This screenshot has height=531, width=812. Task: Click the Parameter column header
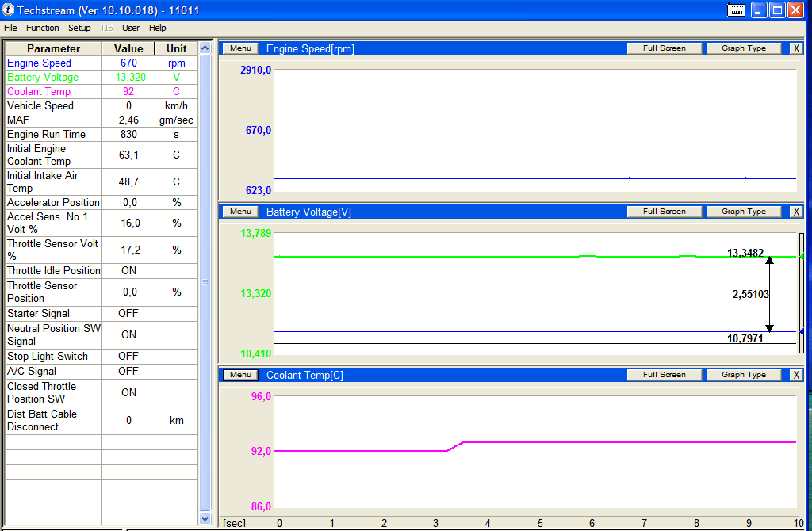[x=53, y=48]
